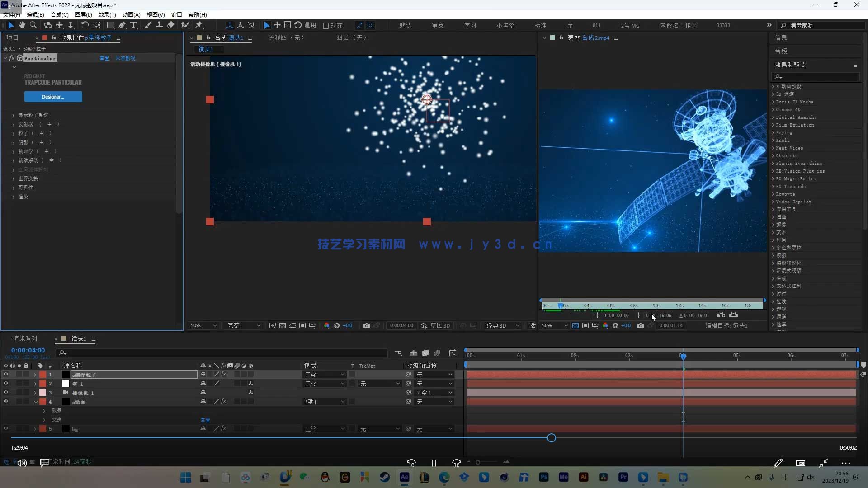Select the Rotation tool
Screen dimensions: 868x488
tap(85, 25)
